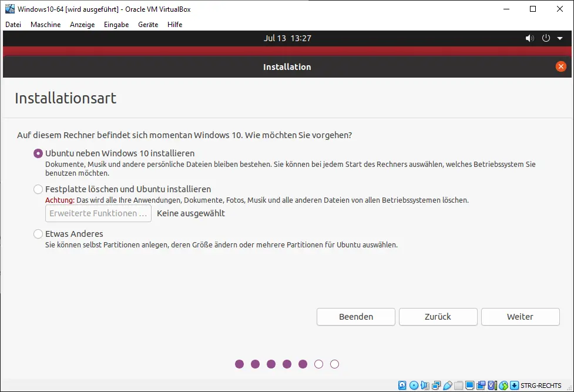Expand the session dropdown arrow top right
Viewport: 574px width, 392px height.
tap(560, 38)
